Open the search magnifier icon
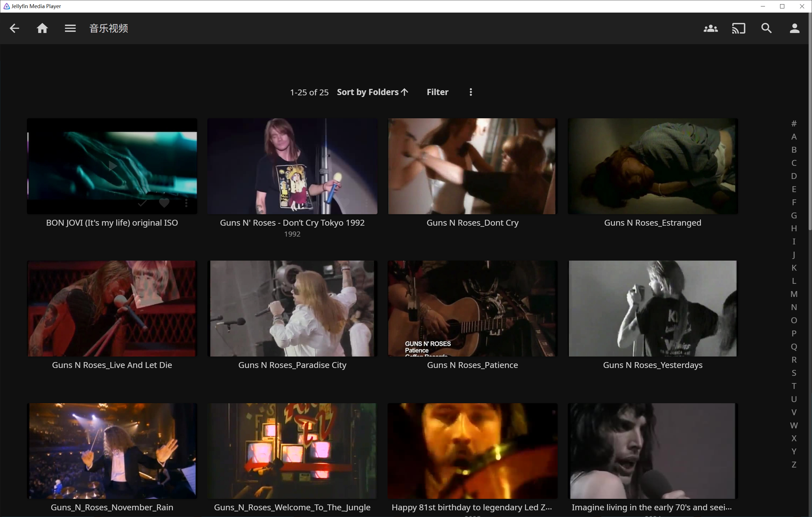The width and height of the screenshot is (812, 517). [766, 28]
